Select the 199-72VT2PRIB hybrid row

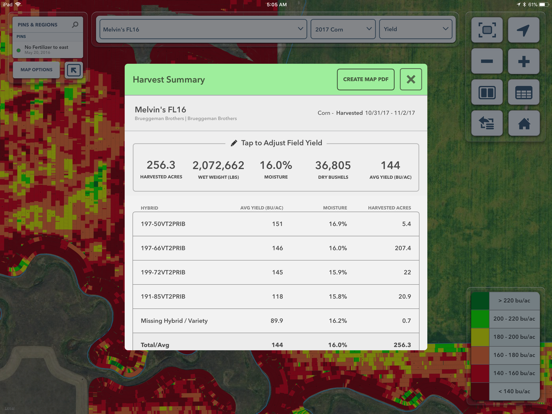[276, 272]
